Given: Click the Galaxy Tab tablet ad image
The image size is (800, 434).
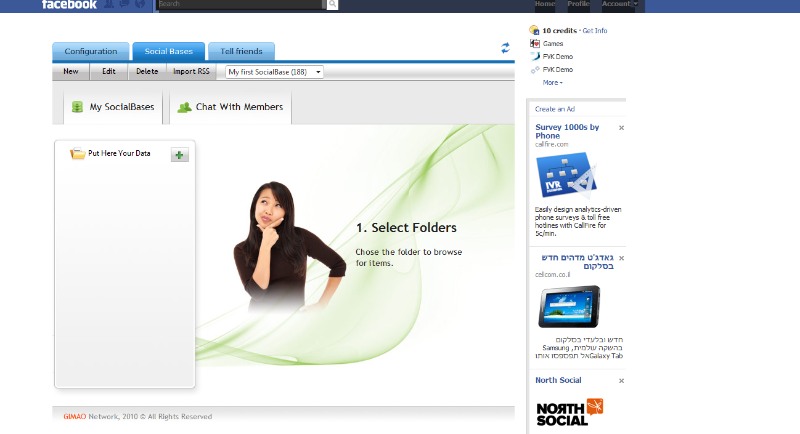Looking at the screenshot, I should coord(569,307).
